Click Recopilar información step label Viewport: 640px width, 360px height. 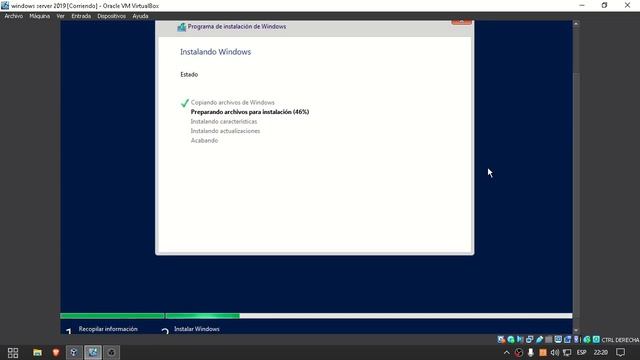tap(108, 329)
